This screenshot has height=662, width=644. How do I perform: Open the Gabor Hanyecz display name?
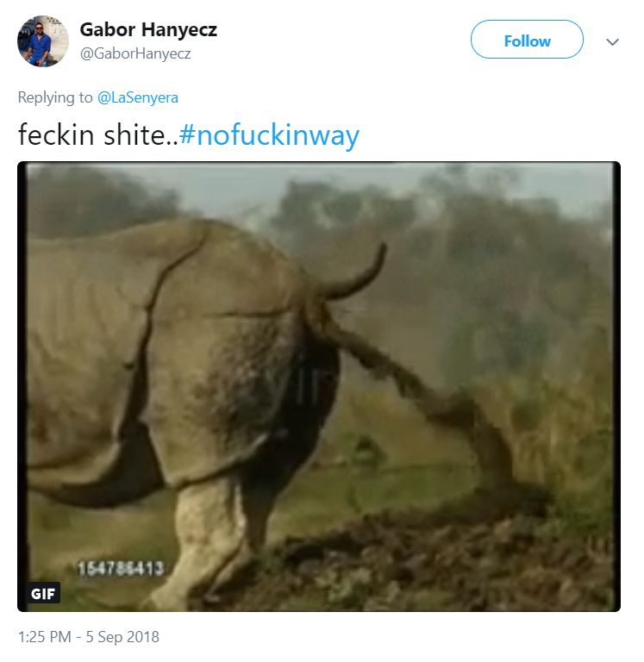pyautogui.click(x=148, y=29)
